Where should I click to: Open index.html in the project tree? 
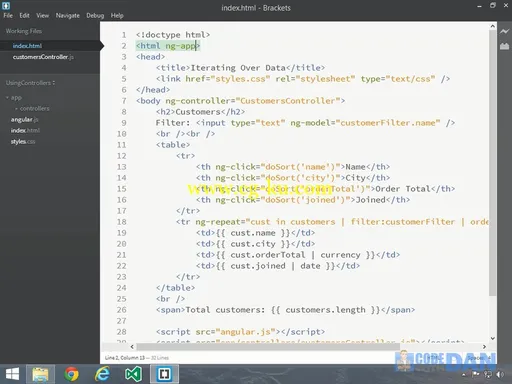[x=25, y=130]
